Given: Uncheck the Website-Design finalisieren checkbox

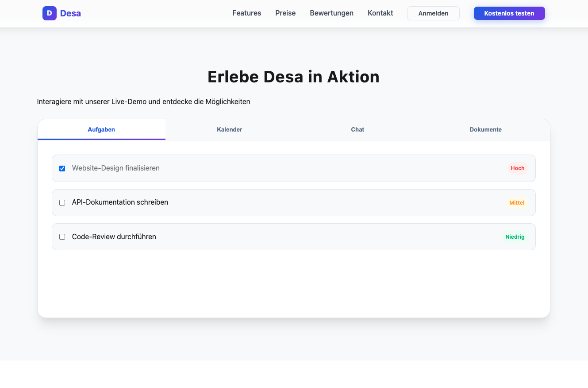Looking at the screenshot, I should [x=62, y=168].
